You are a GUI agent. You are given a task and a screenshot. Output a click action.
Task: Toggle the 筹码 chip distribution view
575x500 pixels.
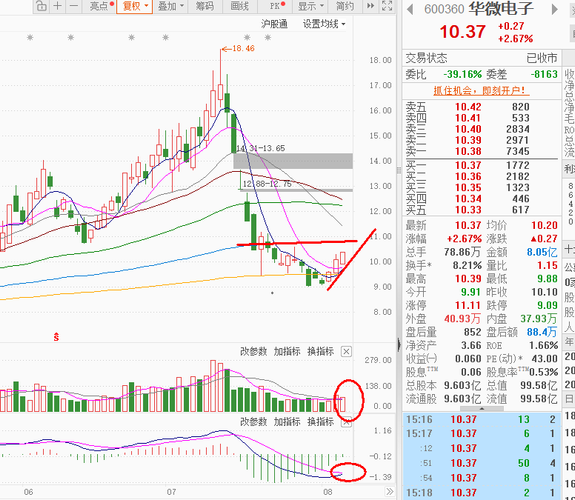pyautogui.click(x=205, y=6)
